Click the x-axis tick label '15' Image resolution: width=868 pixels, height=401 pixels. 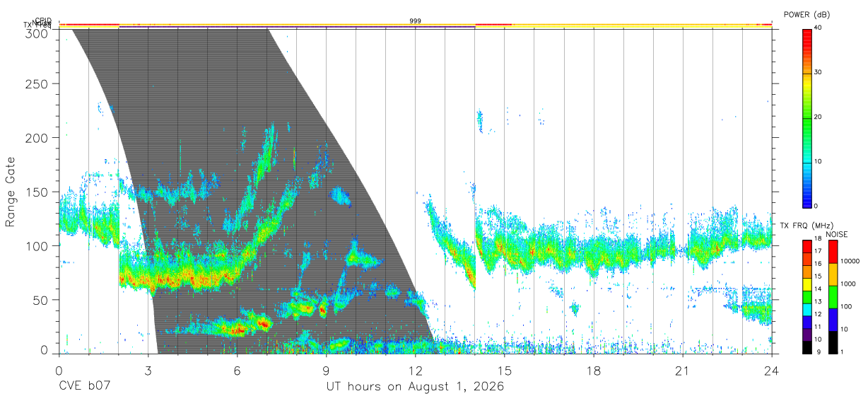[x=505, y=371]
